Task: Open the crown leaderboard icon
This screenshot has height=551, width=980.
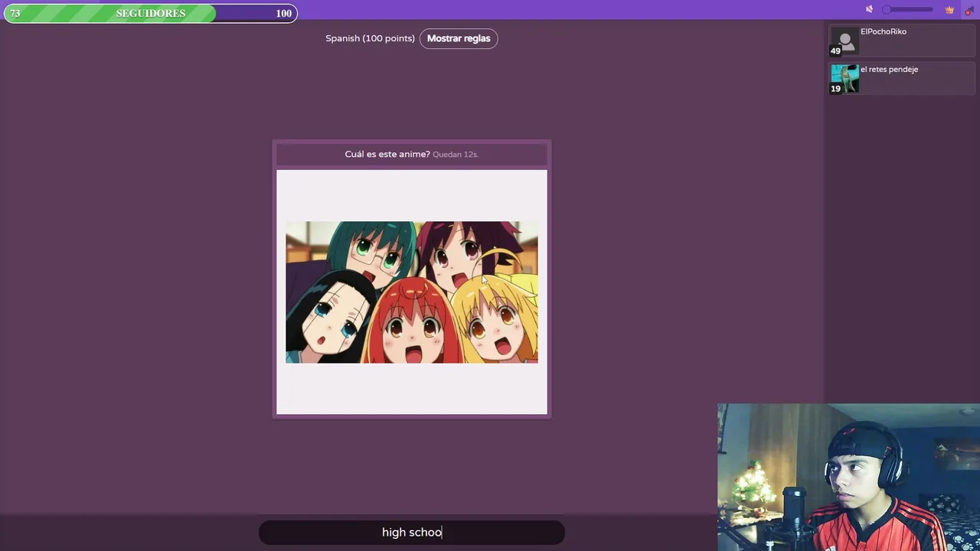Action: pyautogui.click(x=949, y=10)
